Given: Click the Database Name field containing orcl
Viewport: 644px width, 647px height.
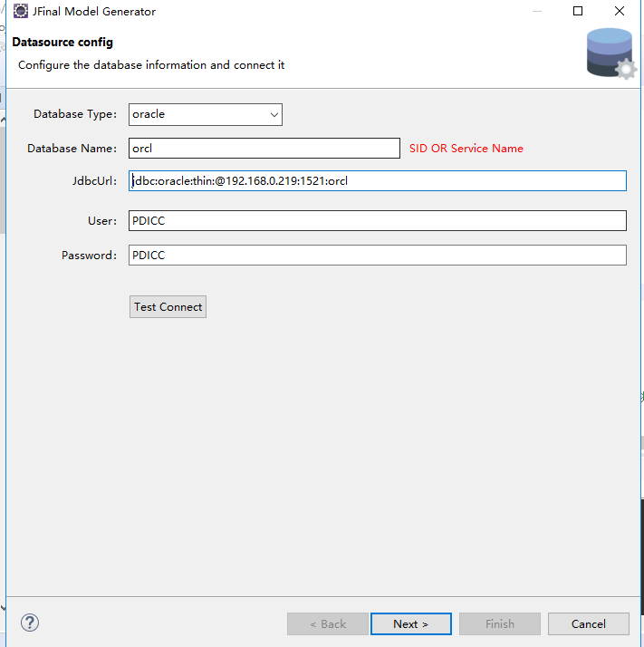Looking at the screenshot, I should click(x=264, y=148).
